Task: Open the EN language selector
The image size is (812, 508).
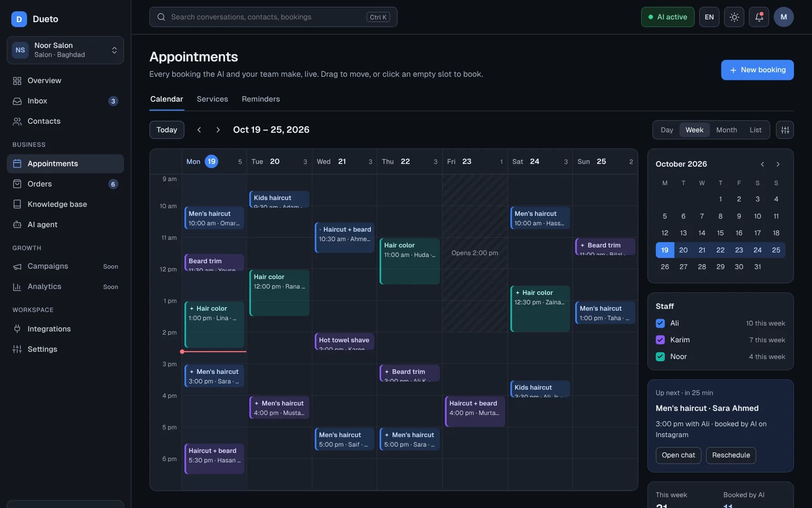Action: click(x=709, y=17)
